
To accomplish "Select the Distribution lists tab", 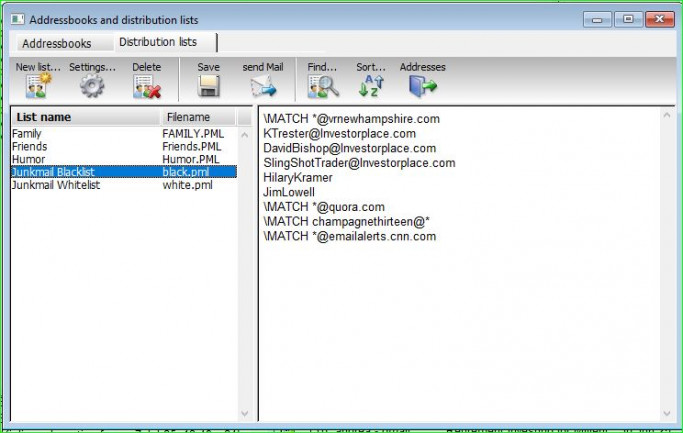I will (x=158, y=42).
